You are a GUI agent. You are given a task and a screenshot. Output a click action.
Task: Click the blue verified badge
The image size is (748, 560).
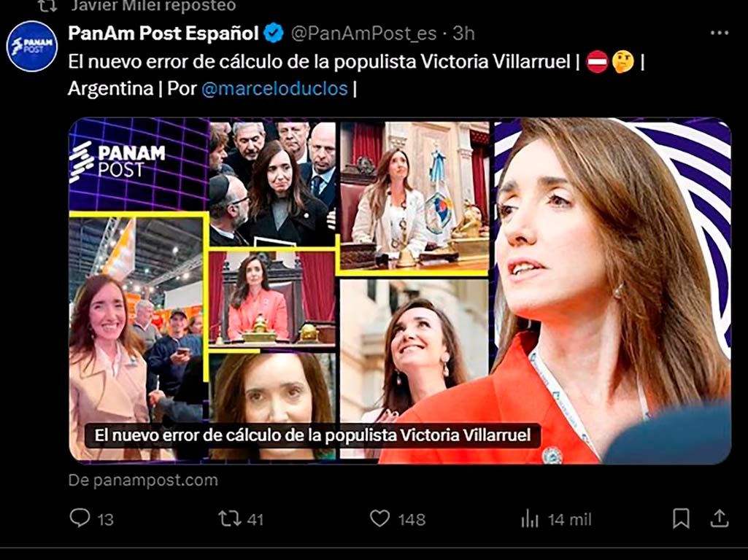(x=274, y=34)
